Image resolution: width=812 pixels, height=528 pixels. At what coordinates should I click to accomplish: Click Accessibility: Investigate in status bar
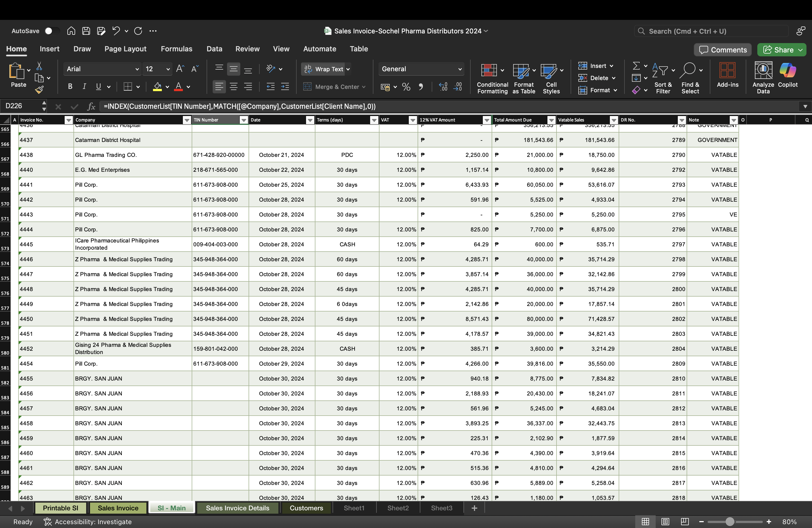(88, 522)
